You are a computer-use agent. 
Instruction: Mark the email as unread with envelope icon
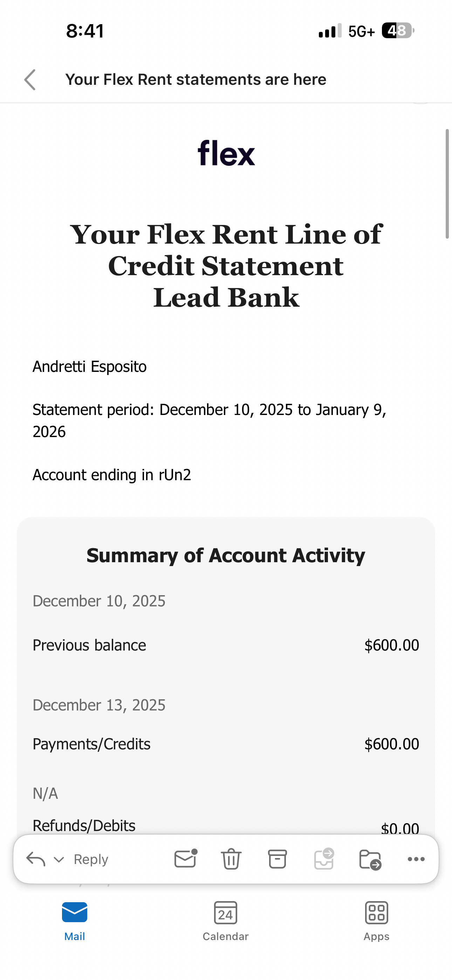(185, 859)
